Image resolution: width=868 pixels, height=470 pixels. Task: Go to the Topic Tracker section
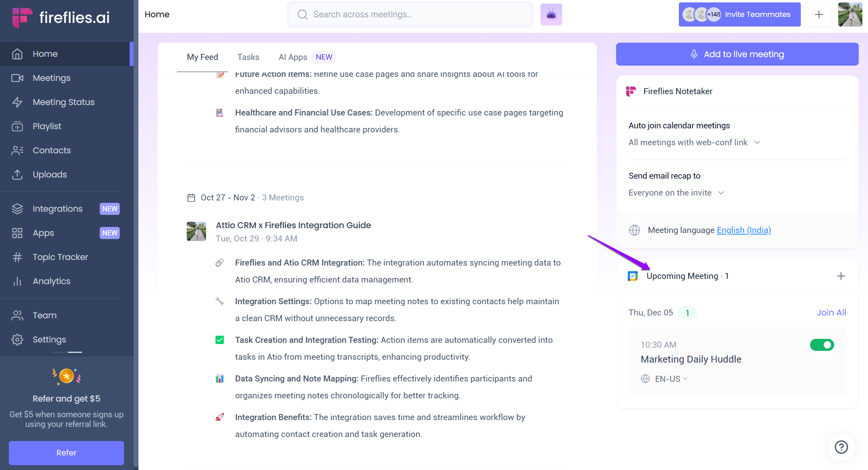60,257
